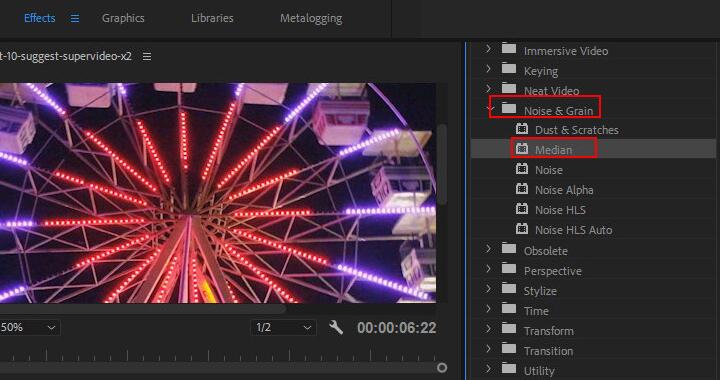Click the Noise HLS effect icon
720x380 pixels.
coord(521,209)
